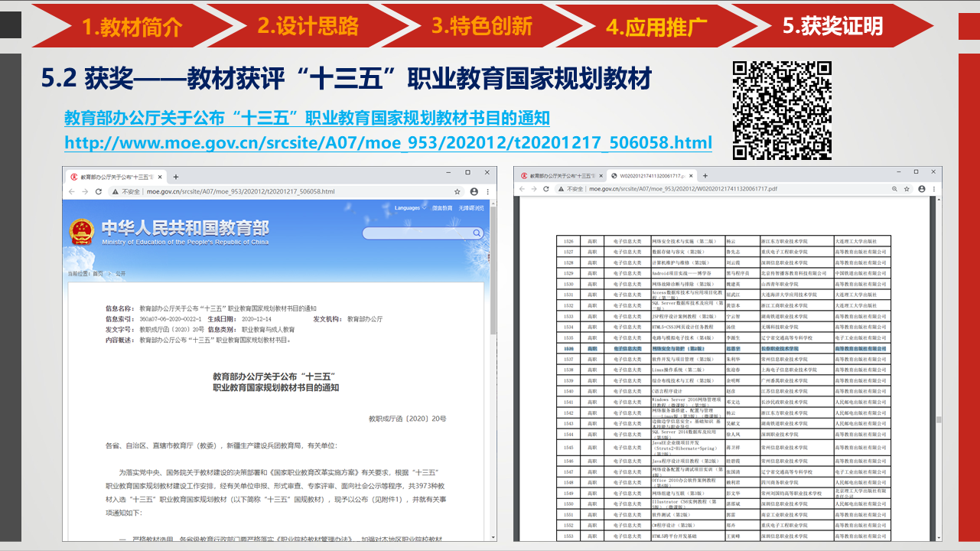980x551 pixels.
Task: Click 无障碍浏览 link on Ministry page
Action: [470, 208]
